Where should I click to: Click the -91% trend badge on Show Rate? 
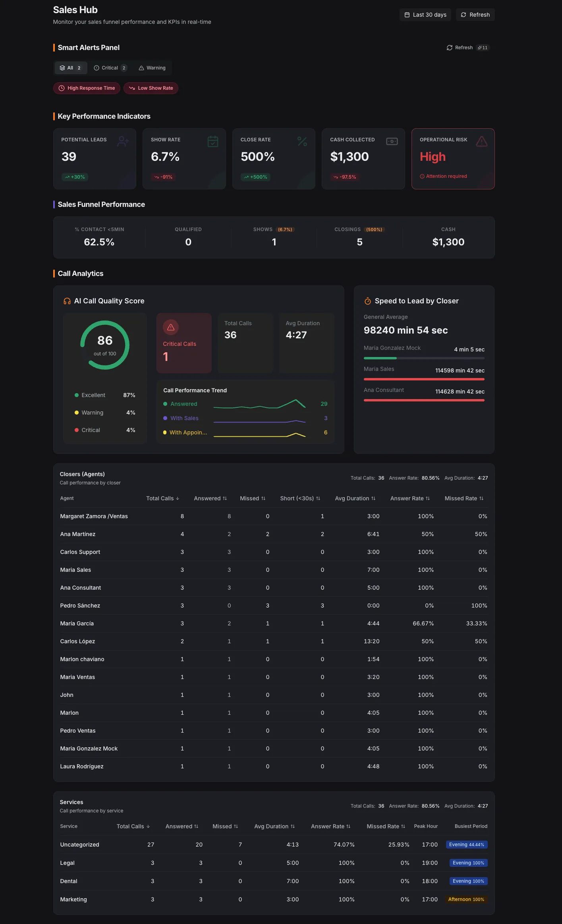pyautogui.click(x=163, y=177)
